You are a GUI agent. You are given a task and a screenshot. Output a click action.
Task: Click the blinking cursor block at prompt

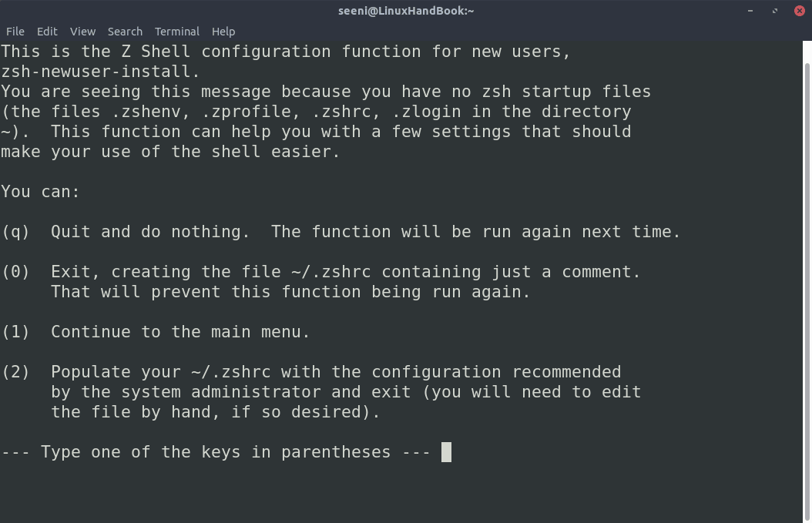point(446,452)
